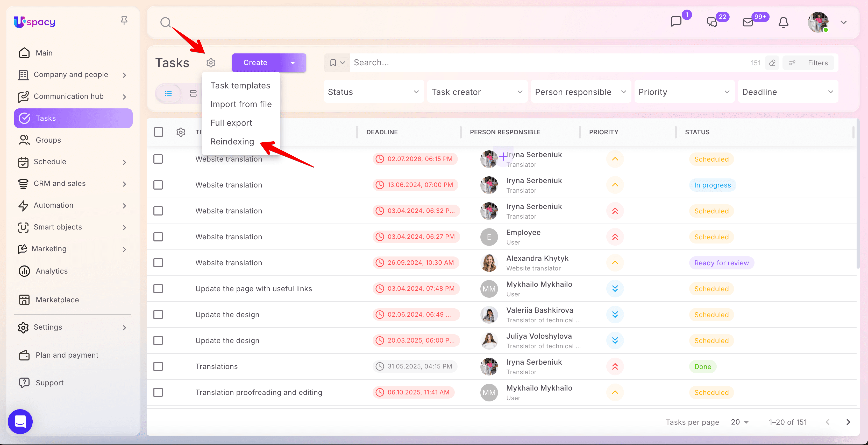The image size is (868, 445).
Task: Expand the Person responsible filter dropdown
Action: [x=581, y=92]
